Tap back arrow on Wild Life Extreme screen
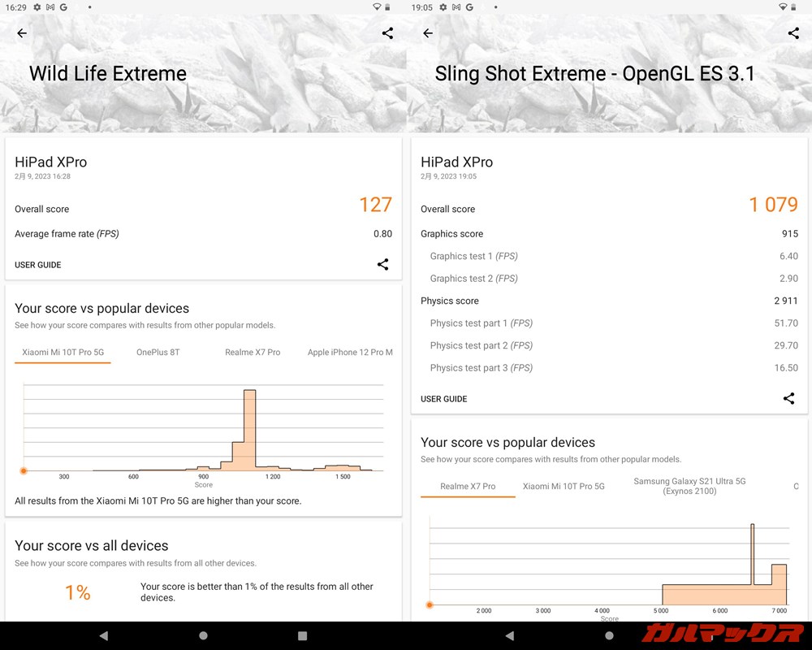 (x=22, y=33)
